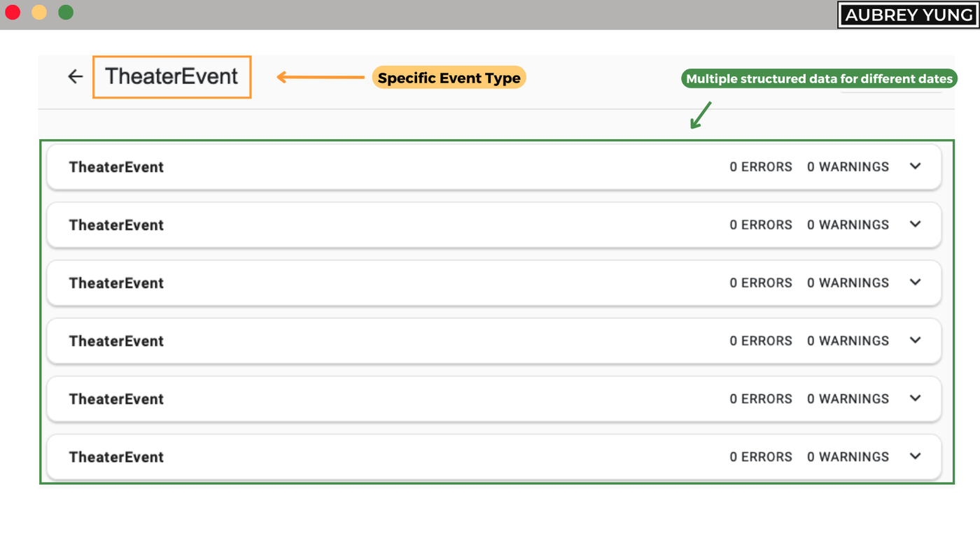Click the chevron on the bottom TheaterEvent row
Viewport: 980px width, 552px height.
pos(915,456)
